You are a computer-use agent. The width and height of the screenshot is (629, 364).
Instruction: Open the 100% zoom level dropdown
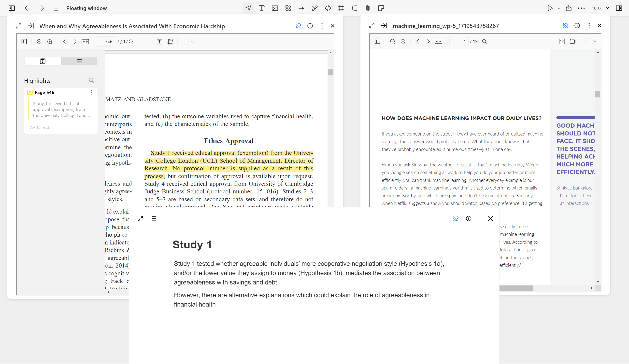coord(600,8)
